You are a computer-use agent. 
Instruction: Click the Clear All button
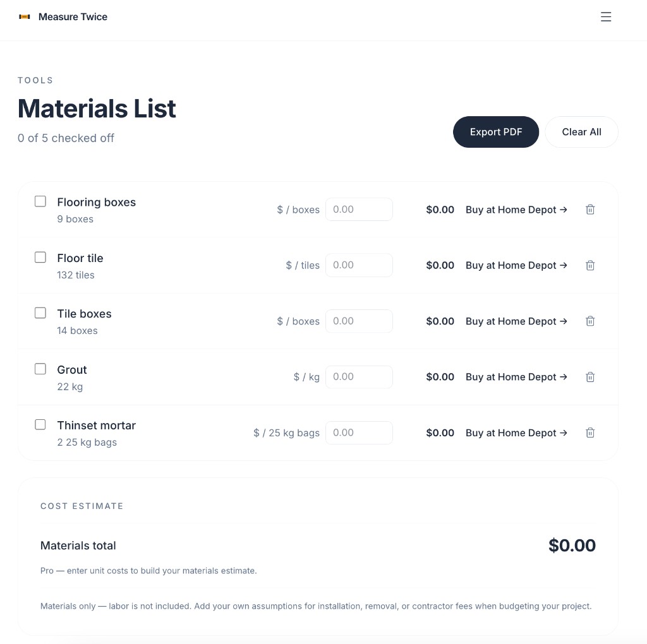point(581,132)
